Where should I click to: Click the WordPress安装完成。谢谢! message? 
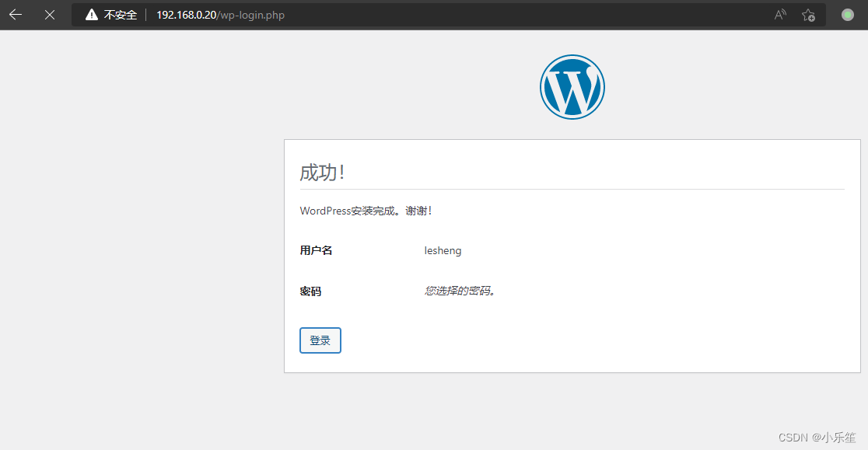[x=366, y=211]
